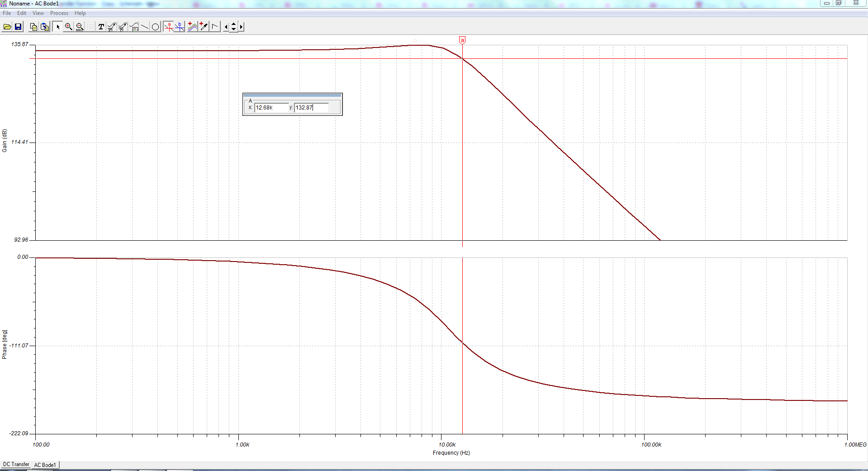Click the 100.00 frequency axis value
The height and width of the screenshot is (471, 868).
(41, 445)
